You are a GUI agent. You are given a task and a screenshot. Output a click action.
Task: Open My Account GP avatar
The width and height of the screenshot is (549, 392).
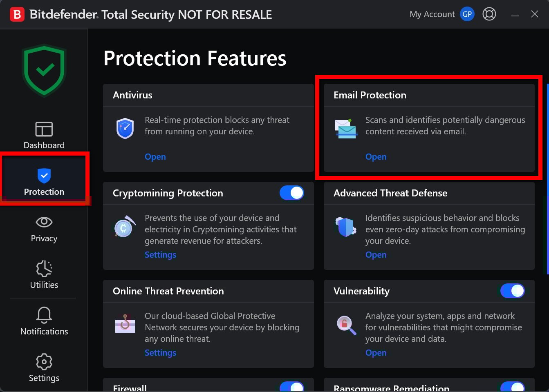pyautogui.click(x=467, y=14)
